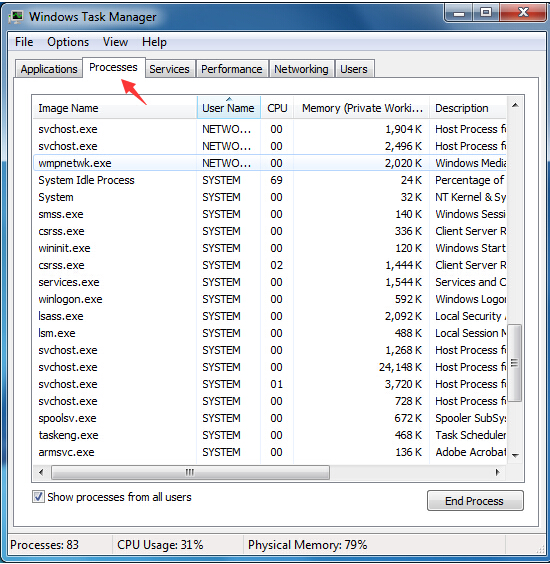Switch to the Users tab

(354, 69)
